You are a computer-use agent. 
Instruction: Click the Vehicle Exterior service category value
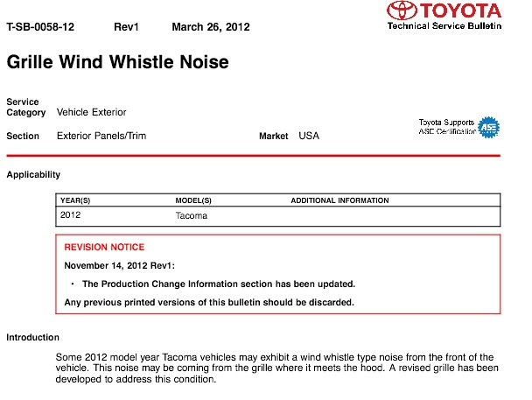92,112
